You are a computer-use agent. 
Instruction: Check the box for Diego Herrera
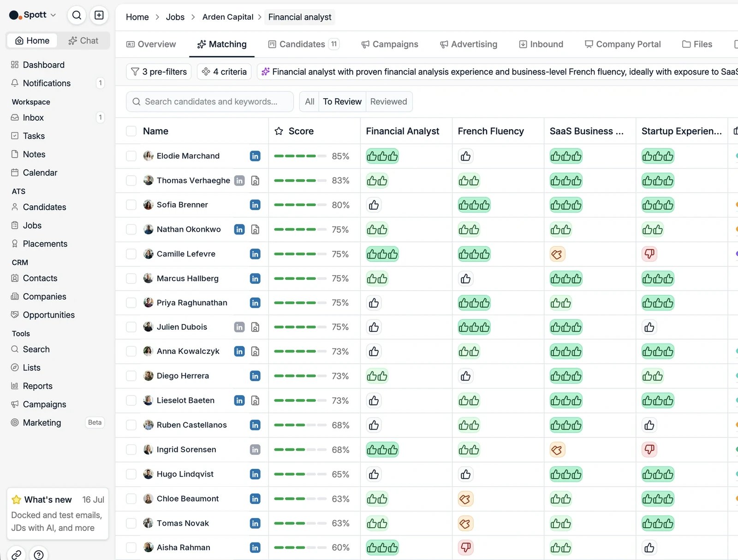coord(131,376)
